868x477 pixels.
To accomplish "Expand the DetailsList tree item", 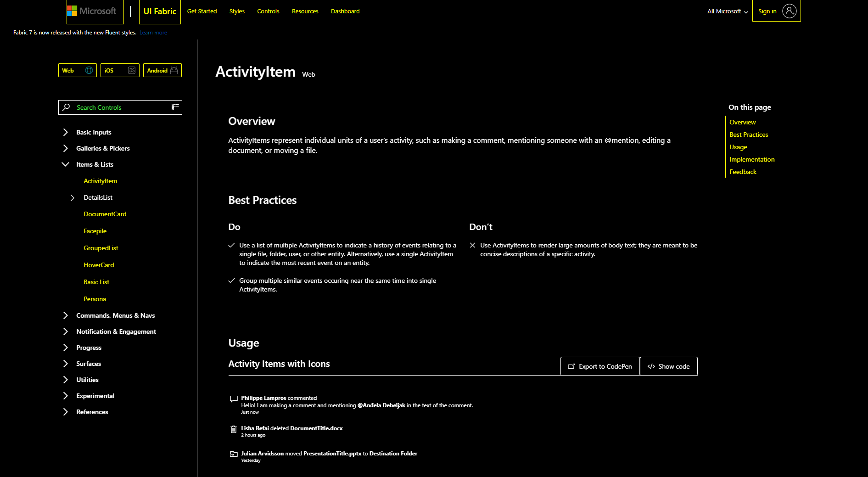I will pos(72,197).
